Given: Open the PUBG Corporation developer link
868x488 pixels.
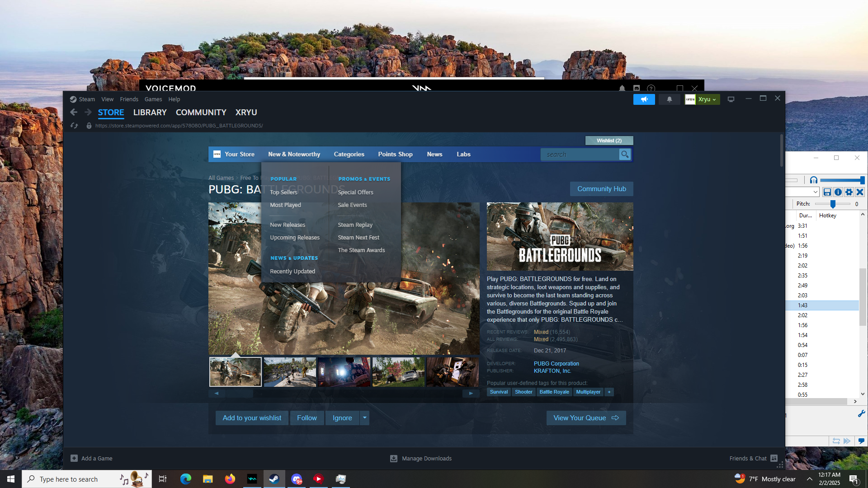Looking at the screenshot, I should click(556, 364).
